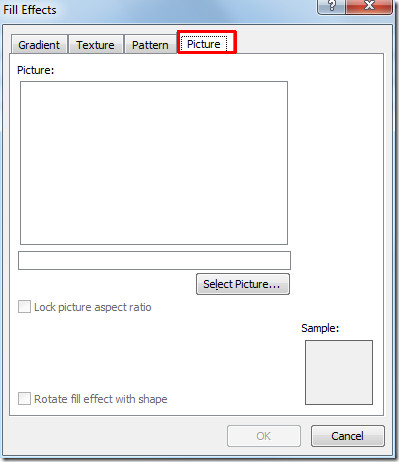The width and height of the screenshot is (399, 462).
Task: Dismiss the dialog using Cancel
Action: point(348,436)
